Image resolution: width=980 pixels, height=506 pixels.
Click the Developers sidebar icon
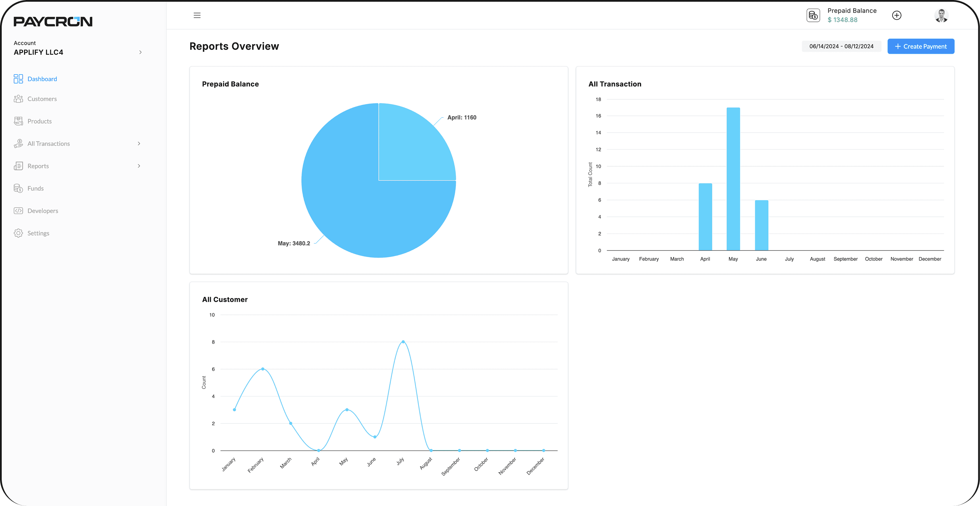pyautogui.click(x=18, y=211)
